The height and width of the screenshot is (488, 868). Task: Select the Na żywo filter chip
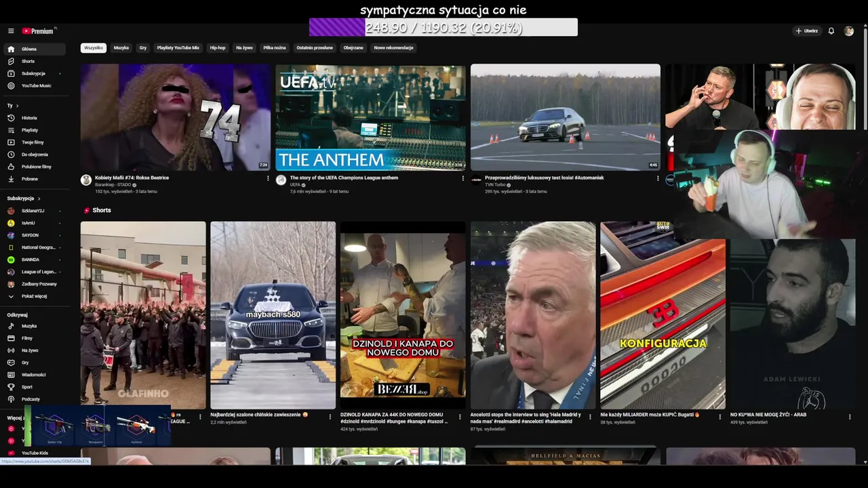(x=244, y=48)
